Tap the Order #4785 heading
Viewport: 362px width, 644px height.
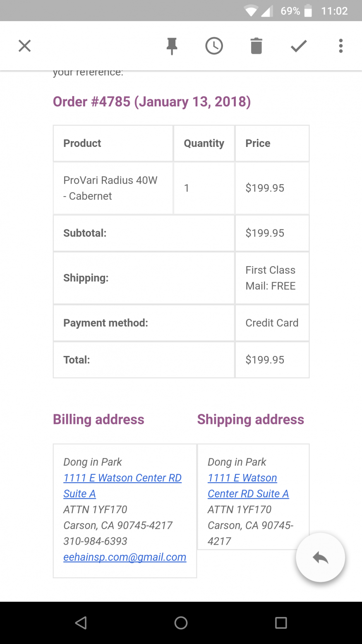(151, 101)
